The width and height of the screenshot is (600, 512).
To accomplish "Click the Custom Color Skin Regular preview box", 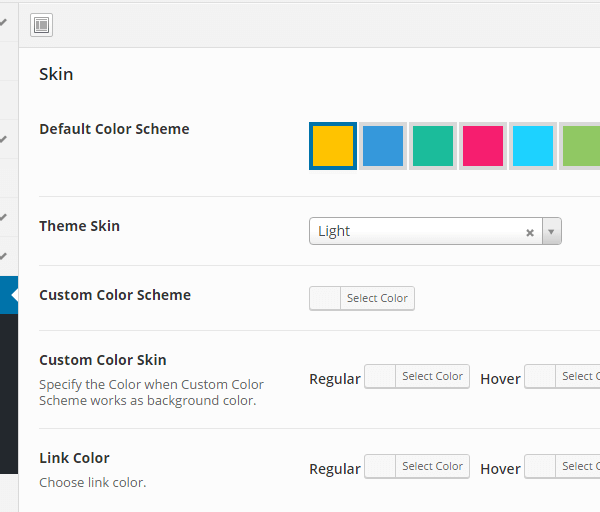I will (x=380, y=377).
